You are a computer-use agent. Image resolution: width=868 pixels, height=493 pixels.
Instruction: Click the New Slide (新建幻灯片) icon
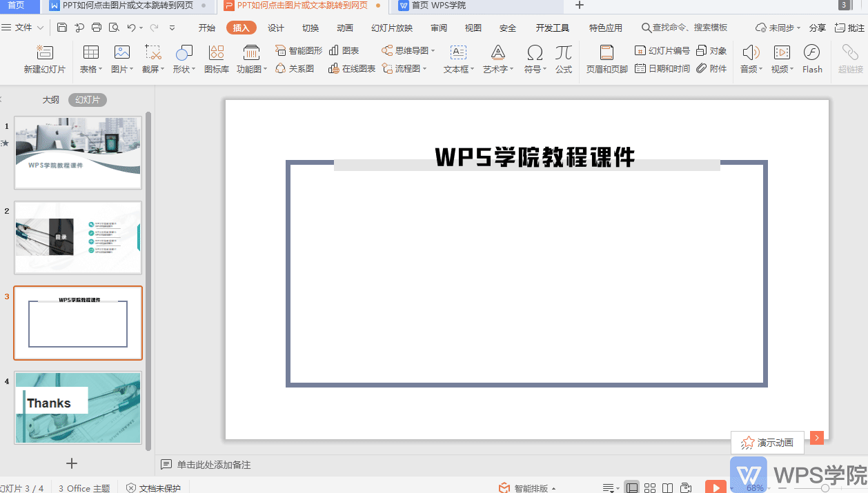click(44, 53)
